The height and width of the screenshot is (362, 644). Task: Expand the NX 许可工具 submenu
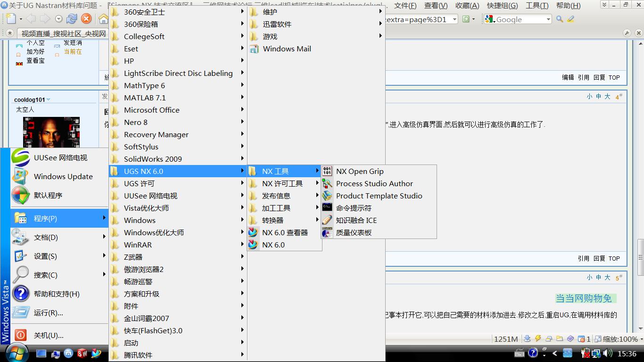284,183
